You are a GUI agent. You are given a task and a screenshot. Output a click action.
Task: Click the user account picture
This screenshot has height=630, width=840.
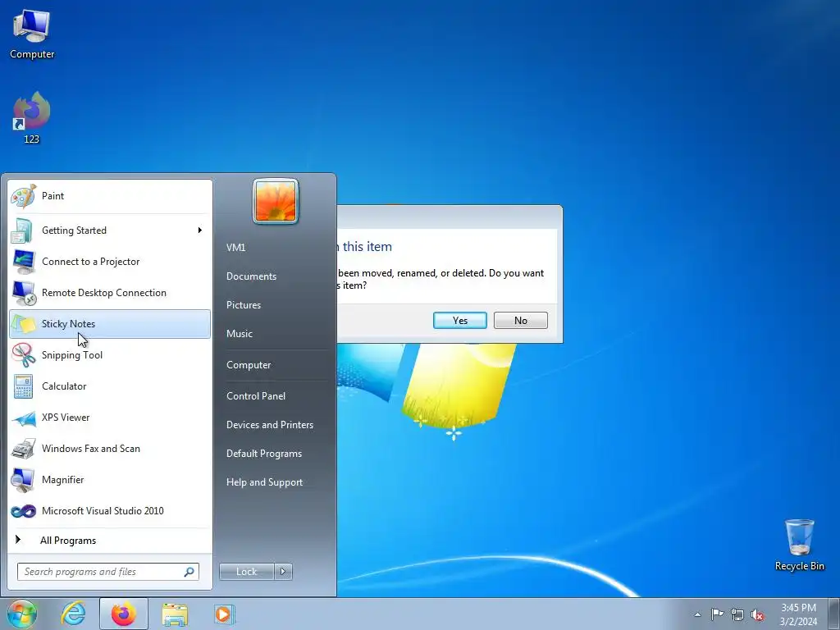tap(276, 202)
